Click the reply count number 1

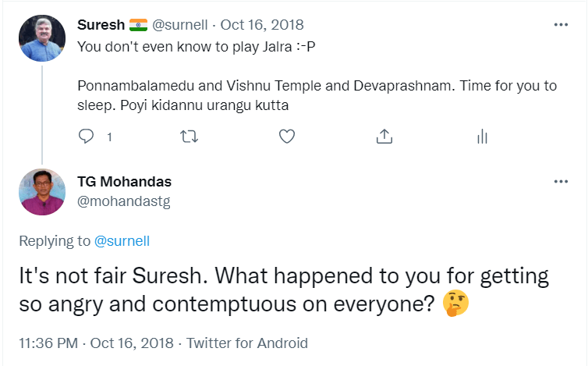[109, 137]
